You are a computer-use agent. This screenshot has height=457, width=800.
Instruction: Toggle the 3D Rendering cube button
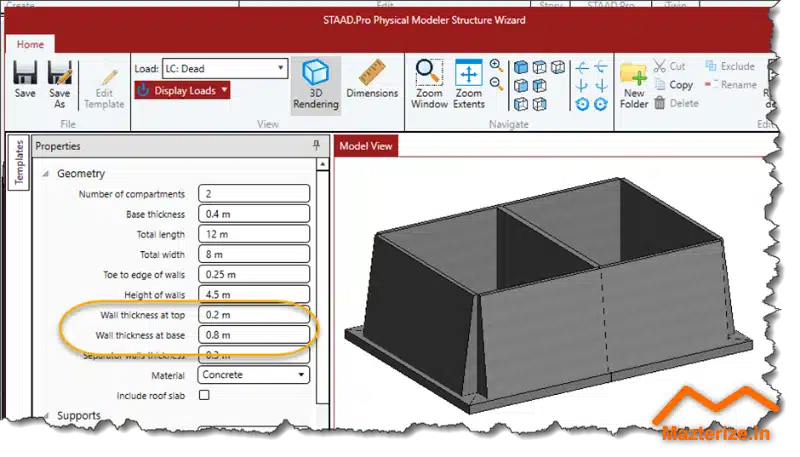[315, 85]
